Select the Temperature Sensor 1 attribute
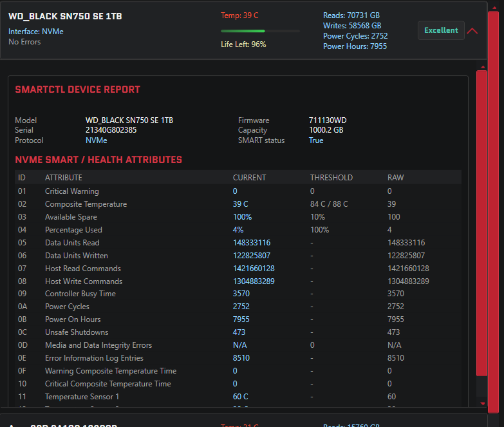This screenshot has width=504, height=427. 82,397
